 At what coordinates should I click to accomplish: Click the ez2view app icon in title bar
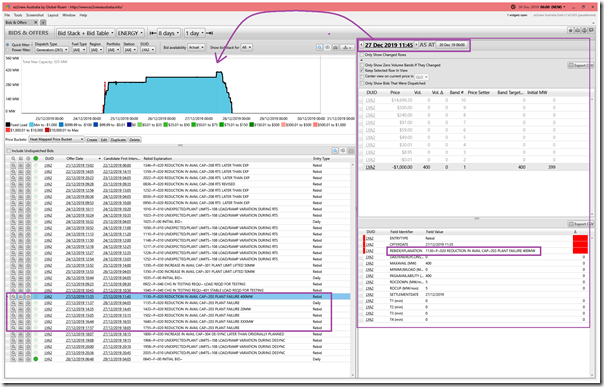coord(8,7)
